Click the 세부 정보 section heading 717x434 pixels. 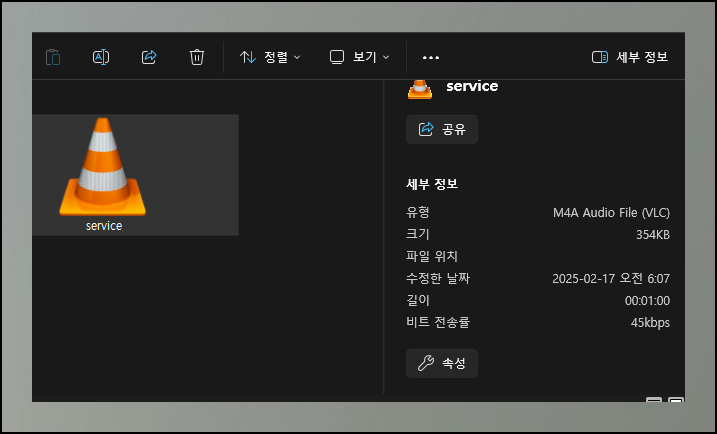point(432,184)
